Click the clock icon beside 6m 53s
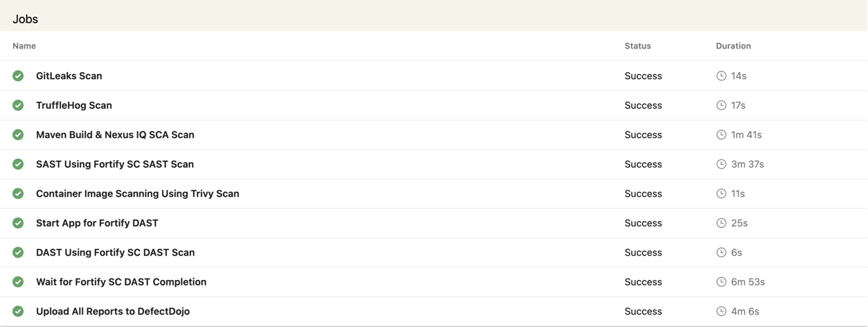 tap(721, 282)
